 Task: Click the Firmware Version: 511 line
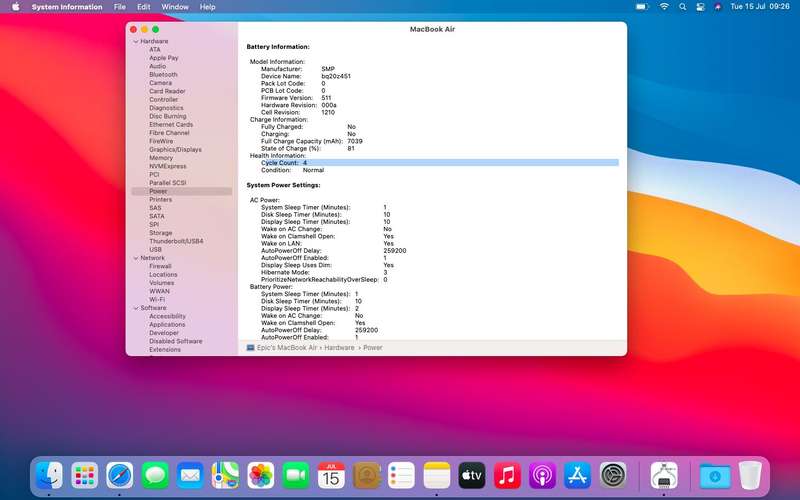coord(296,97)
